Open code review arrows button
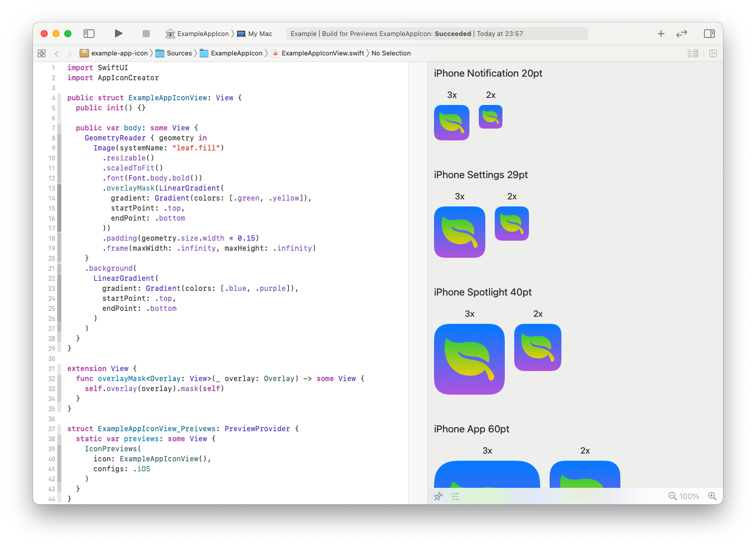The image size is (756, 548). (682, 34)
